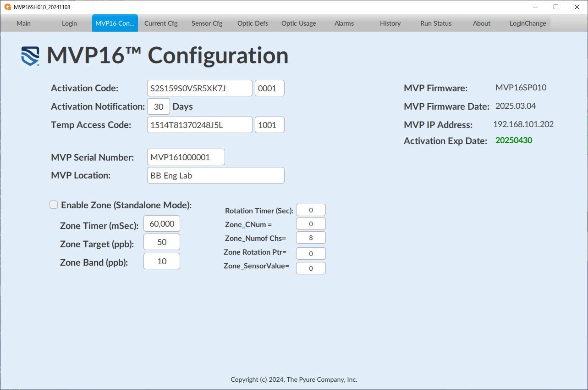This screenshot has width=588, height=390.
Task: Click the Zone_CNum value field
Action: [x=311, y=224]
